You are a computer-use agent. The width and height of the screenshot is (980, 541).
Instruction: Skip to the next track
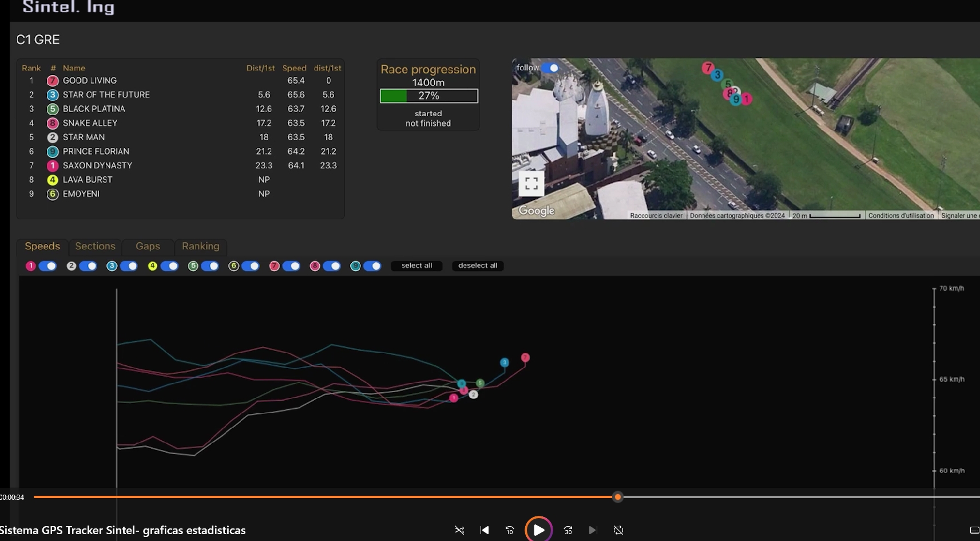(x=593, y=530)
